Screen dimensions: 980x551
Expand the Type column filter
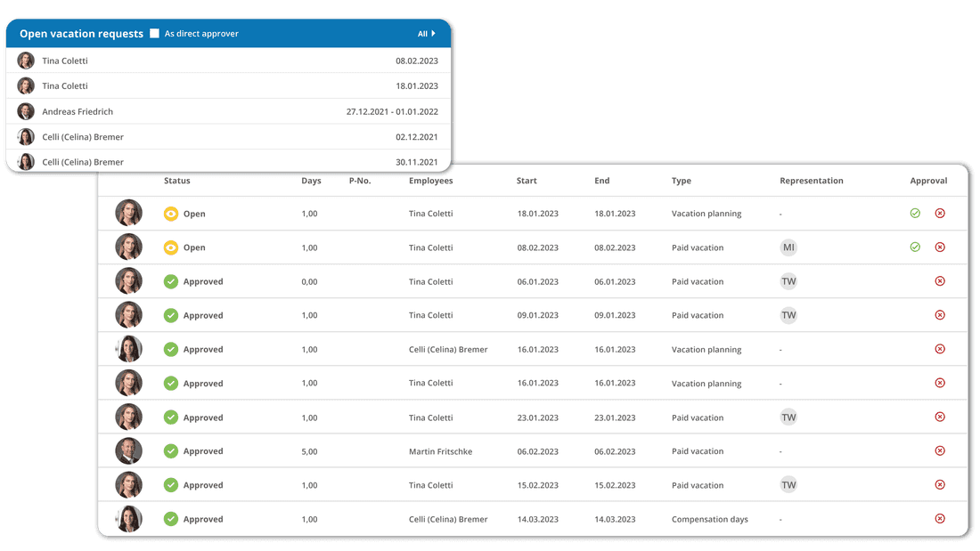[x=681, y=181]
